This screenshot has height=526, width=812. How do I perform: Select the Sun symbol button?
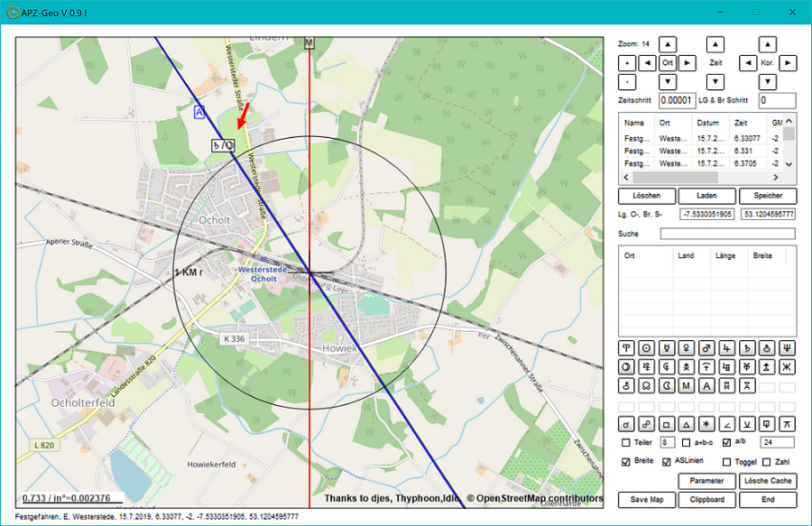(x=646, y=348)
